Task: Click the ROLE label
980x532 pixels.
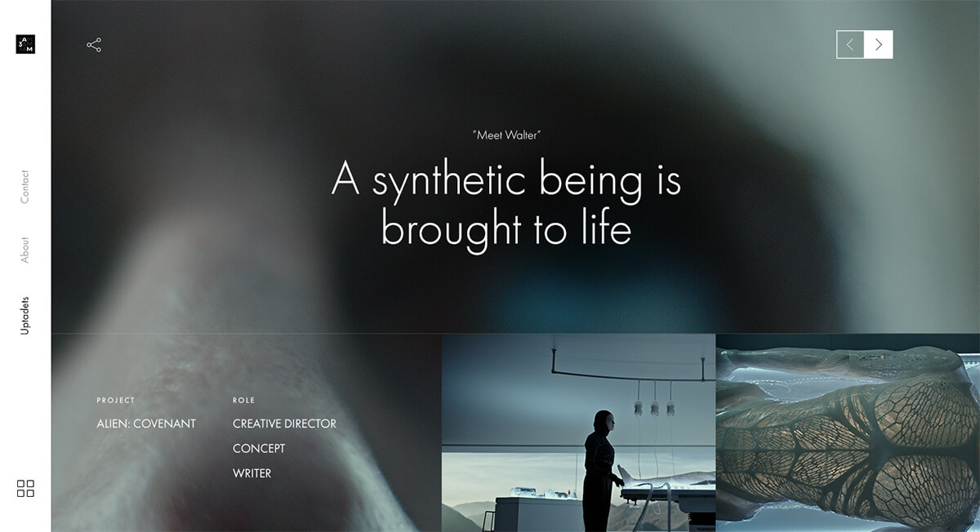Action: coord(243,401)
